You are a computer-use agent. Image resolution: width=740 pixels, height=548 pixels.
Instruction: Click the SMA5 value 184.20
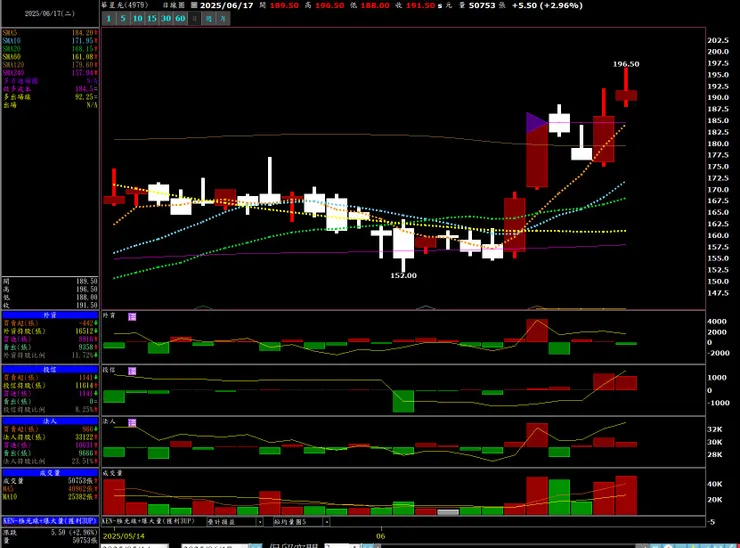84,33
